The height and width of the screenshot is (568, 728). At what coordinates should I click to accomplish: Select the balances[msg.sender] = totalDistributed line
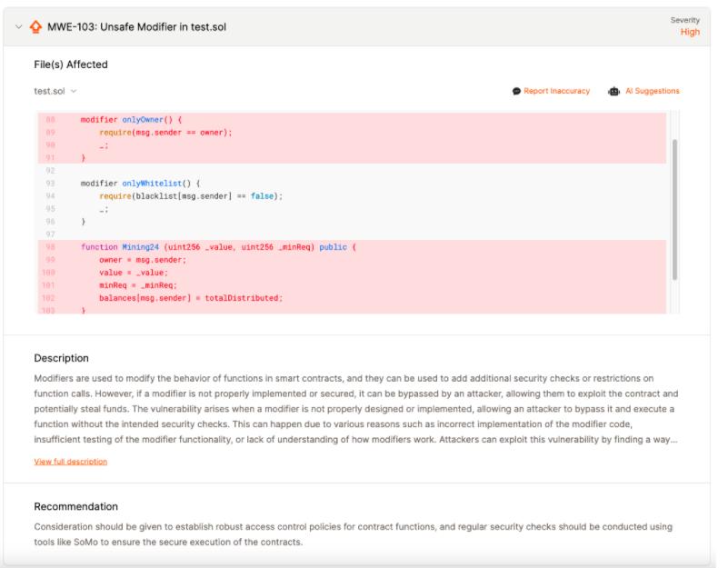[x=191, y=298]
